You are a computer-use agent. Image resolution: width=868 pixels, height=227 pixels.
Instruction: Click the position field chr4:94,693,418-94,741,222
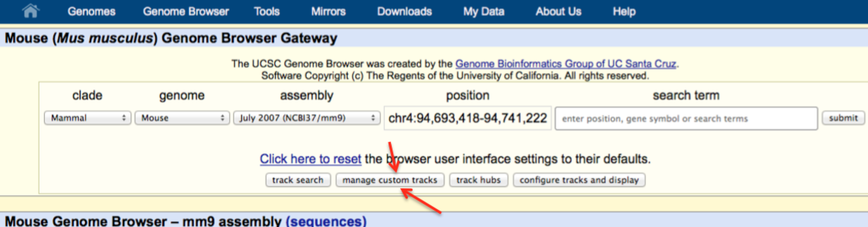coord(467,118)
